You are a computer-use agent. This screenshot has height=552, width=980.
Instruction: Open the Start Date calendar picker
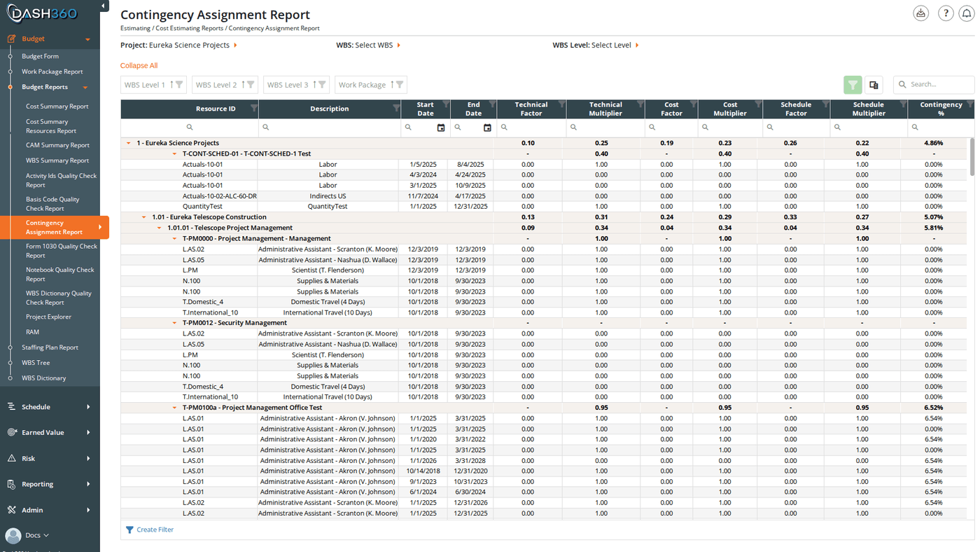[441, 127]
